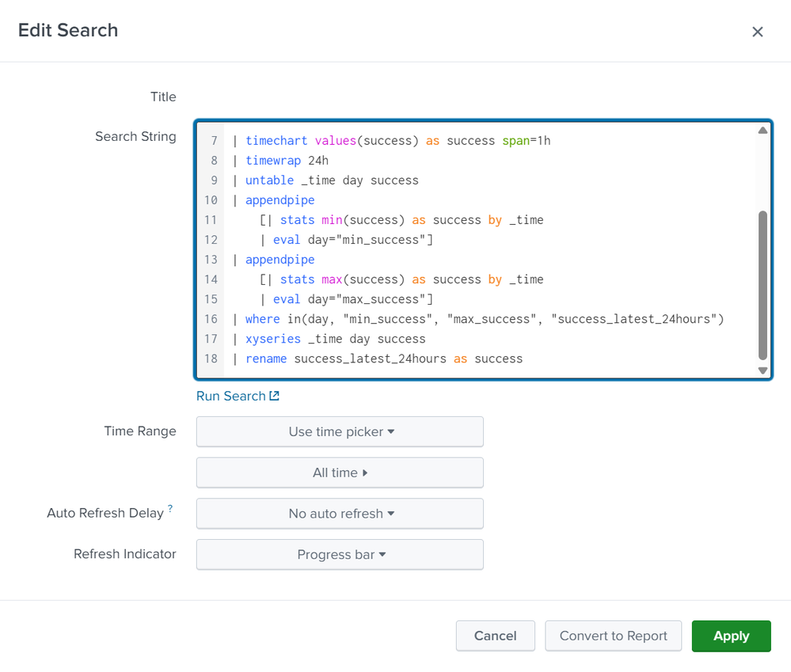Click the scrollbar down arrow in editor
The image size is (791, 672).
pos(762,370)
